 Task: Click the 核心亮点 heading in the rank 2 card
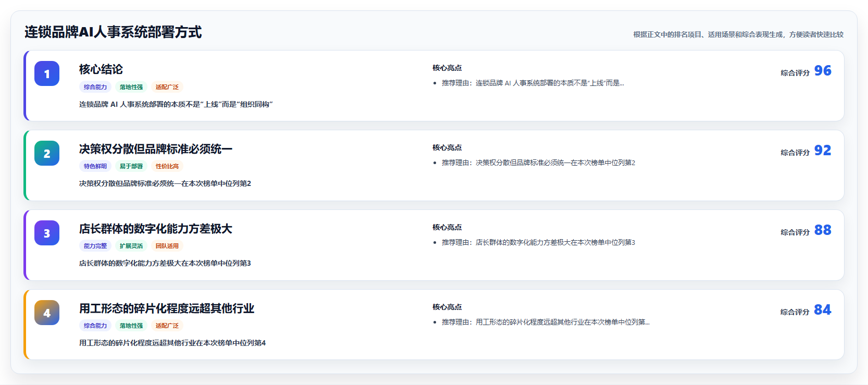pyautogui.click(x=447, y=147)
